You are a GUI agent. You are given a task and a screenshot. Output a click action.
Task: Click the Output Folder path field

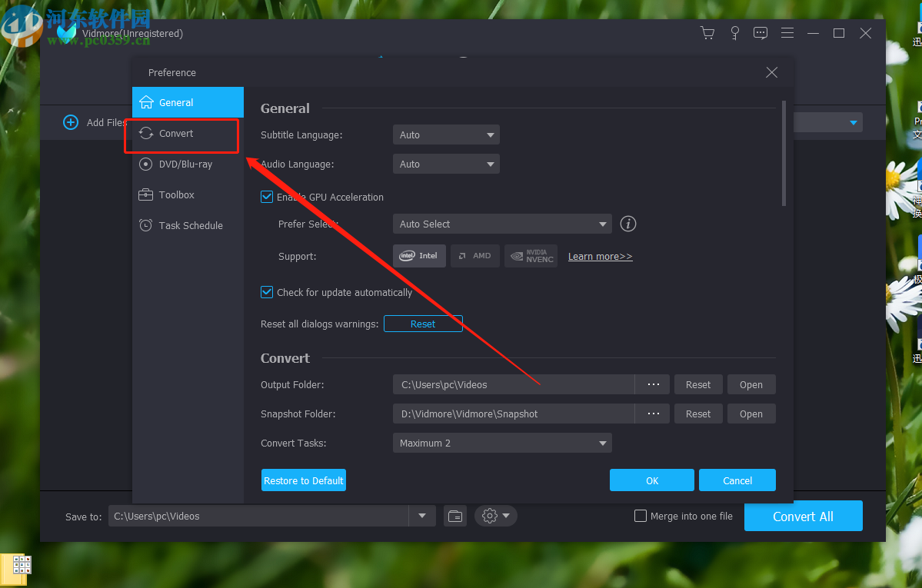coord(514,384)
